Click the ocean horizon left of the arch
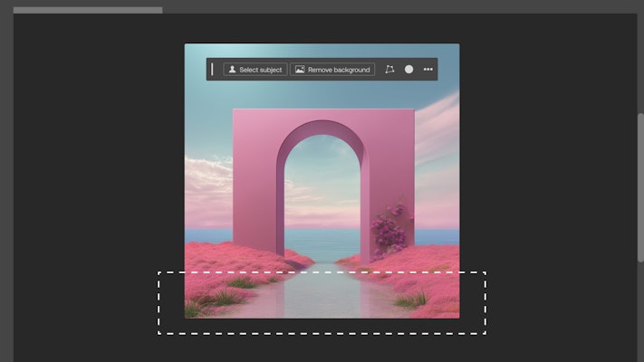The height and width of the screenshot is (362, 644). pyautogui.click(x=208, y=234)
